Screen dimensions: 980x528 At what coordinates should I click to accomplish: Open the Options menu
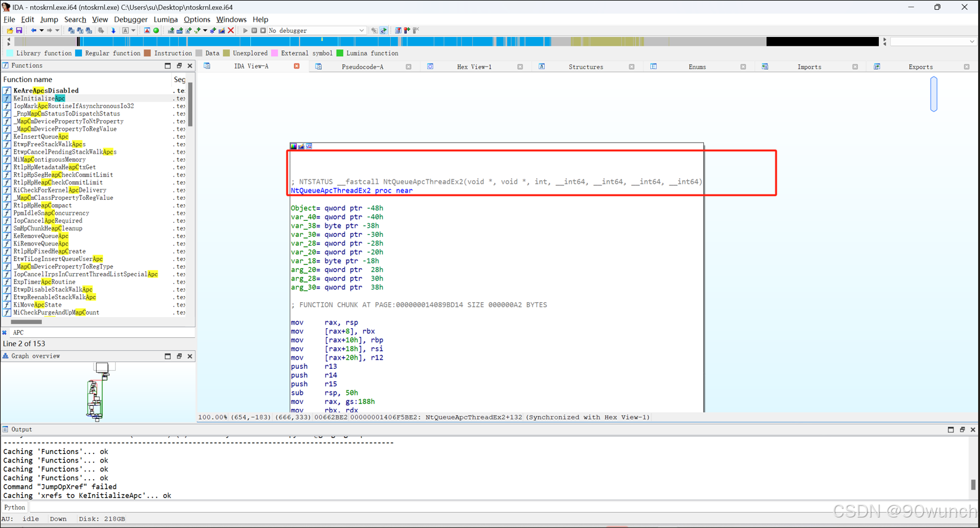(x=197, y=19)
